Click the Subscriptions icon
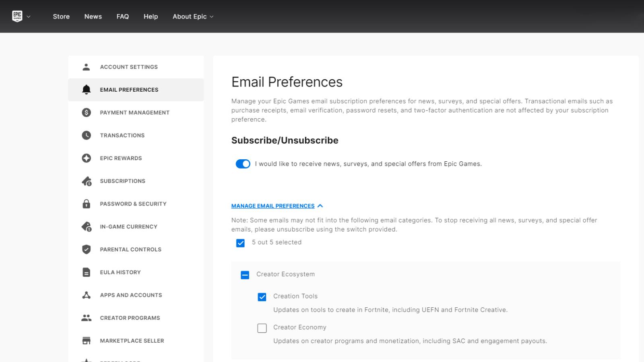This screenshot has width=644, height=362. coord(87,181)
